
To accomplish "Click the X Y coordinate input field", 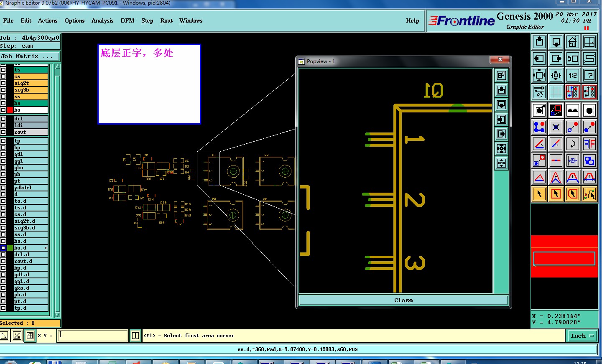I will (93, 336).
